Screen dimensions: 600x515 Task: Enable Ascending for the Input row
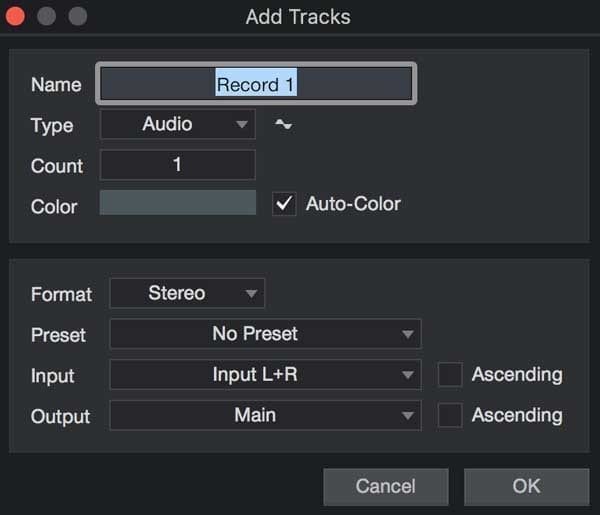450,375
